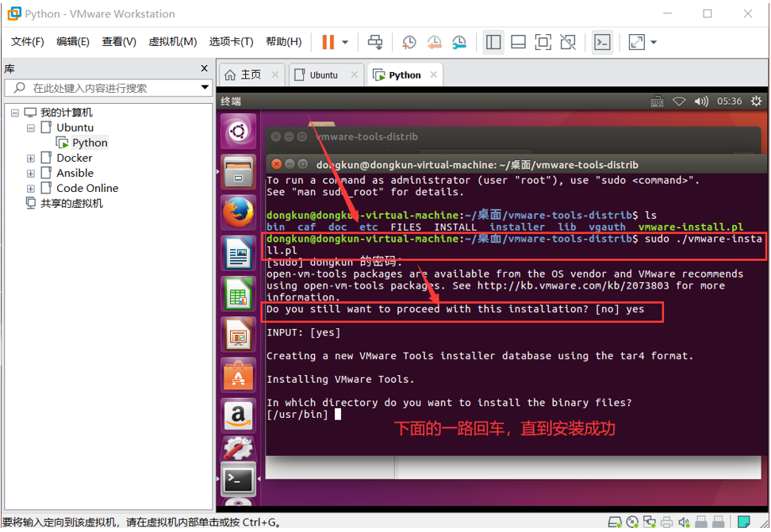The height and width of the screenshot is (532, 771).
Task: Open the stretch display dropdown arrow
Action: (x=654, y=42)
